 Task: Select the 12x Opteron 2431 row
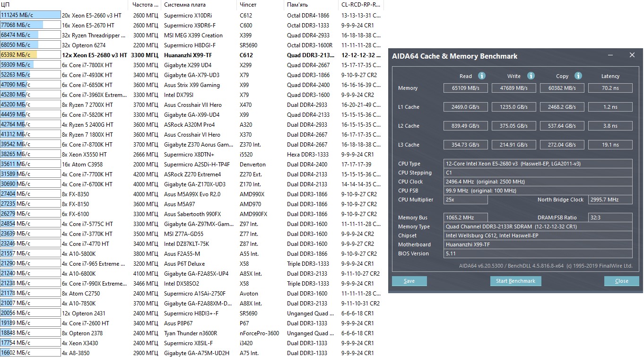point(191,313)
